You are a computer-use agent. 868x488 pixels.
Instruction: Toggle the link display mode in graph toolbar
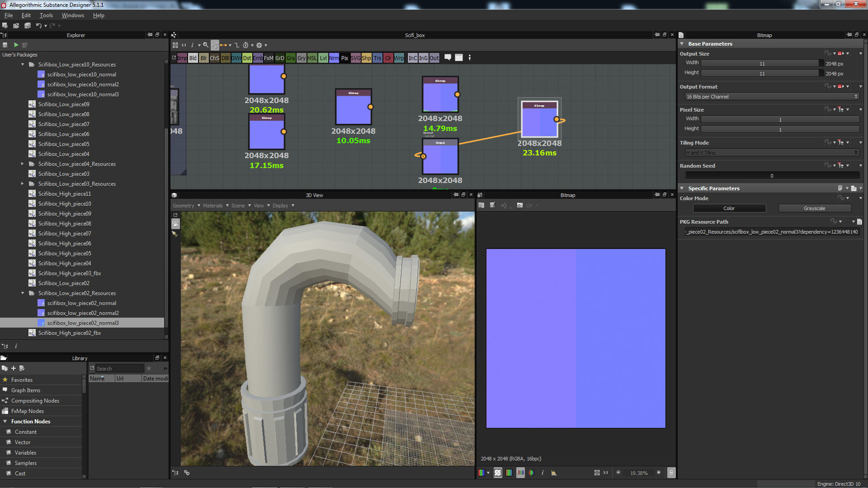(x=223, y=45)
